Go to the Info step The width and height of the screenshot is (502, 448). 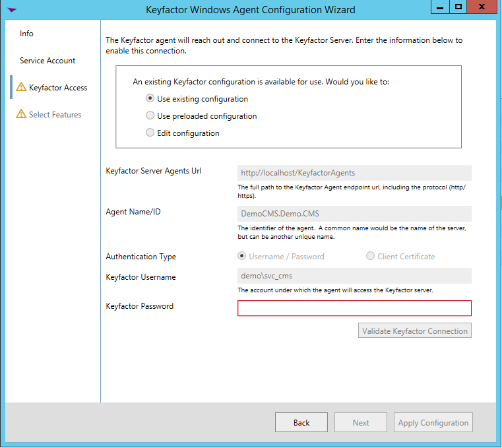pos(26,34)
